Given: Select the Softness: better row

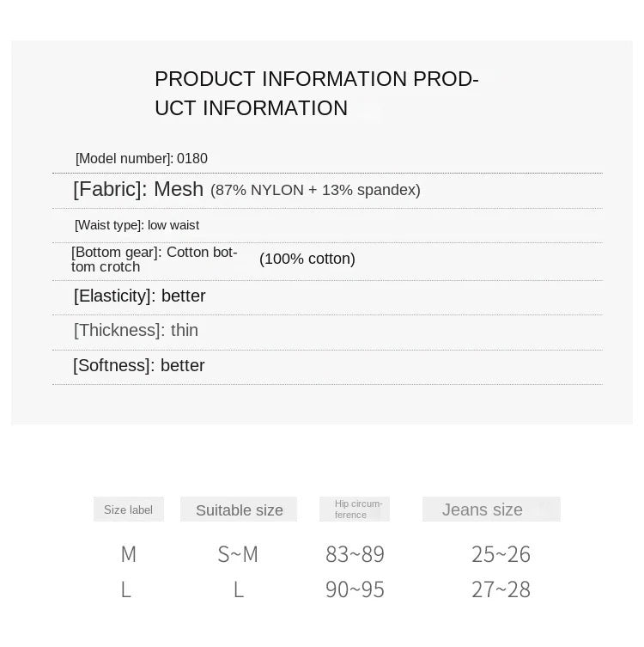Looking at the screenshot, I should tap(139, 366).
